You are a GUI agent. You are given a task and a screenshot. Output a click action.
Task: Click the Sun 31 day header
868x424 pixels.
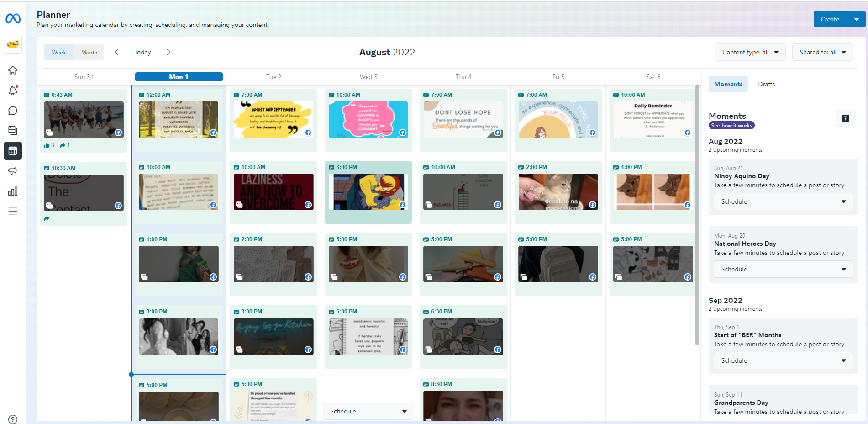[84, 77]
